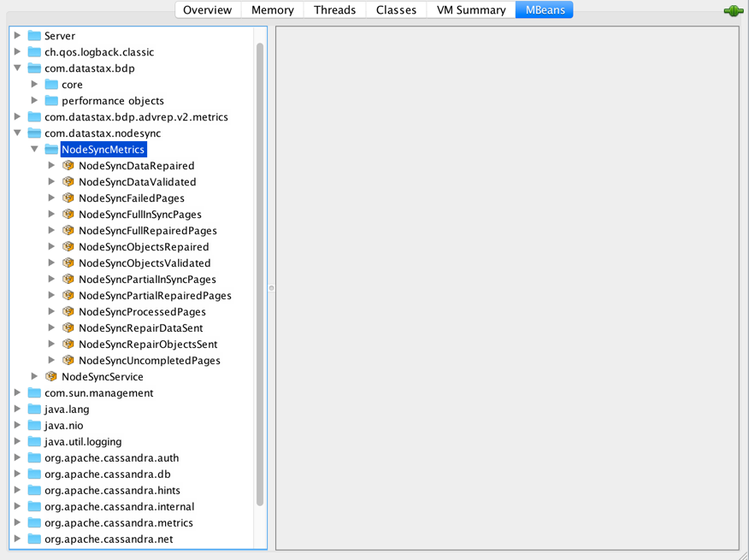Image resolution: width=749 pixels, height=560 pixels.
Task: Click the NodeSyncUncompletedPages bean icon
Action: (68, 361)
